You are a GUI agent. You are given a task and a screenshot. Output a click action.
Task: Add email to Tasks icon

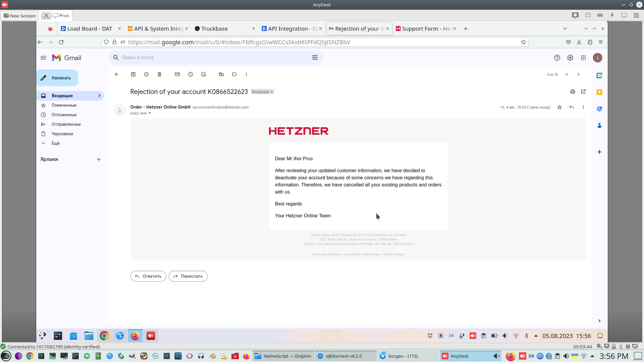click(x=204, y=74)
